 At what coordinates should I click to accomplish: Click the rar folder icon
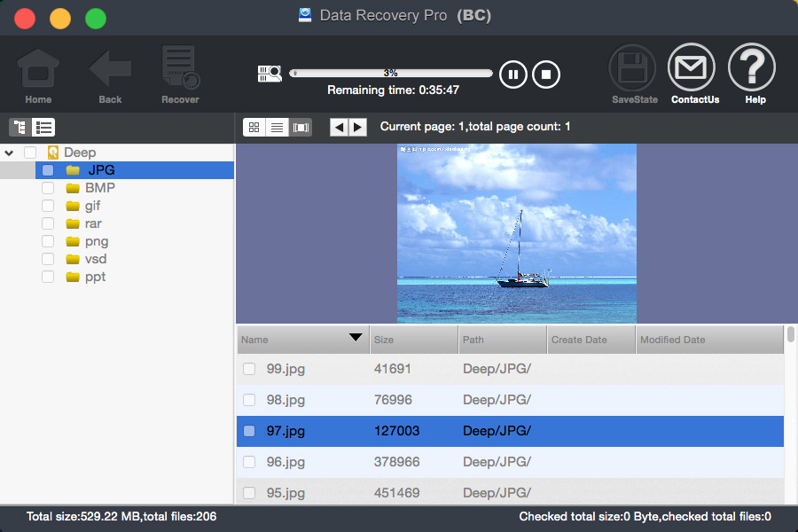[73, 224]
